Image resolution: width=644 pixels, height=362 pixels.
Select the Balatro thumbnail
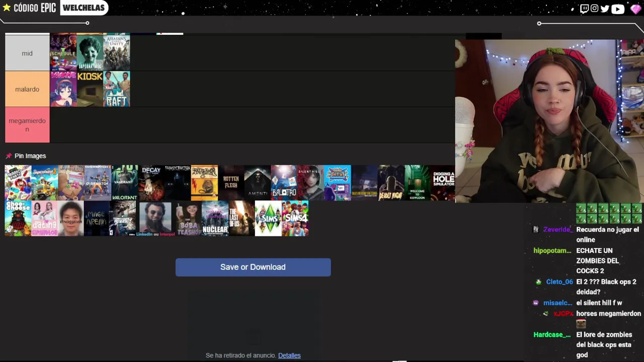coord(284,183)
